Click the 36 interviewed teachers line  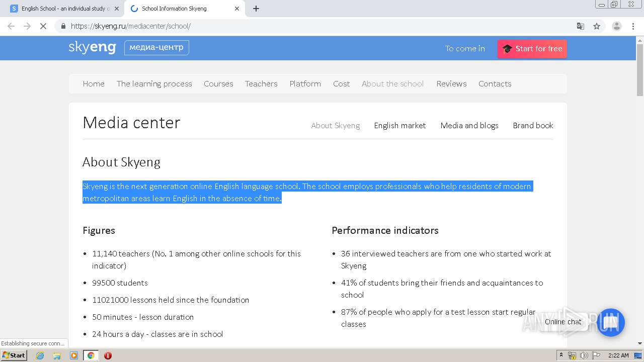(x=446, y=260)
